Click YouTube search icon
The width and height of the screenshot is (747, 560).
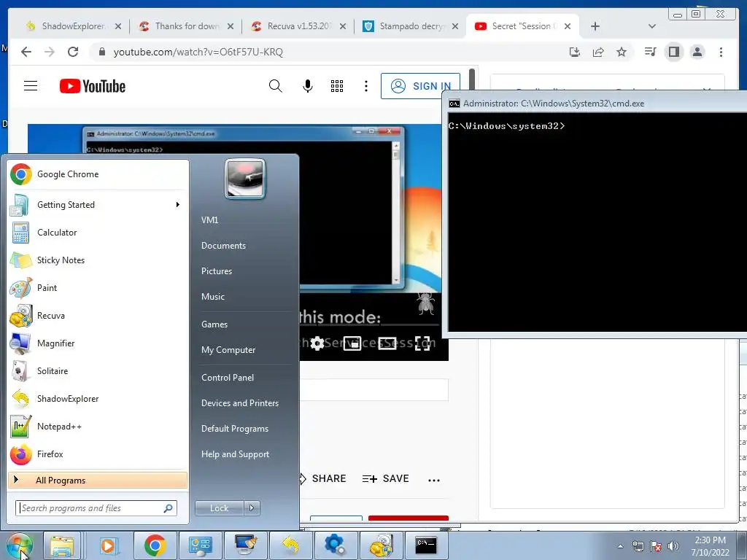pyautogui.click(x=275, y=86)
